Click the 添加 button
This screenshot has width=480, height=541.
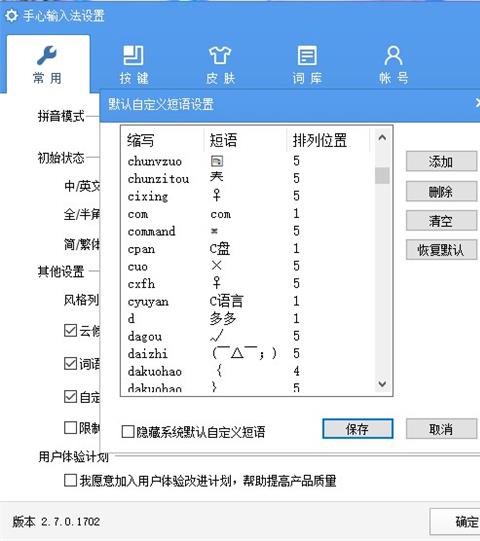441,161
